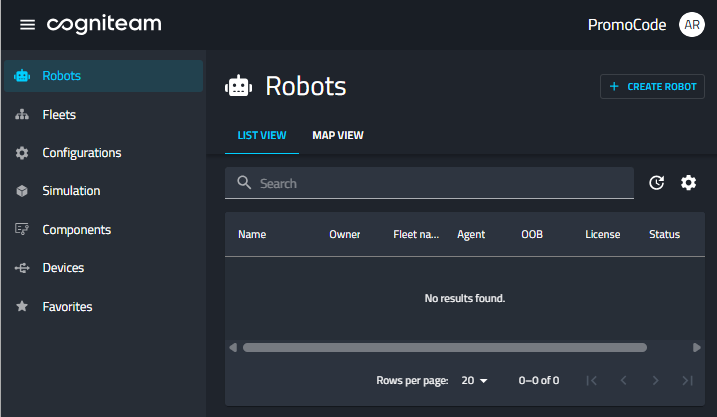Click the table scrollbar left arrow
Viewport: 717px width, 417px height.
(233, 348)
